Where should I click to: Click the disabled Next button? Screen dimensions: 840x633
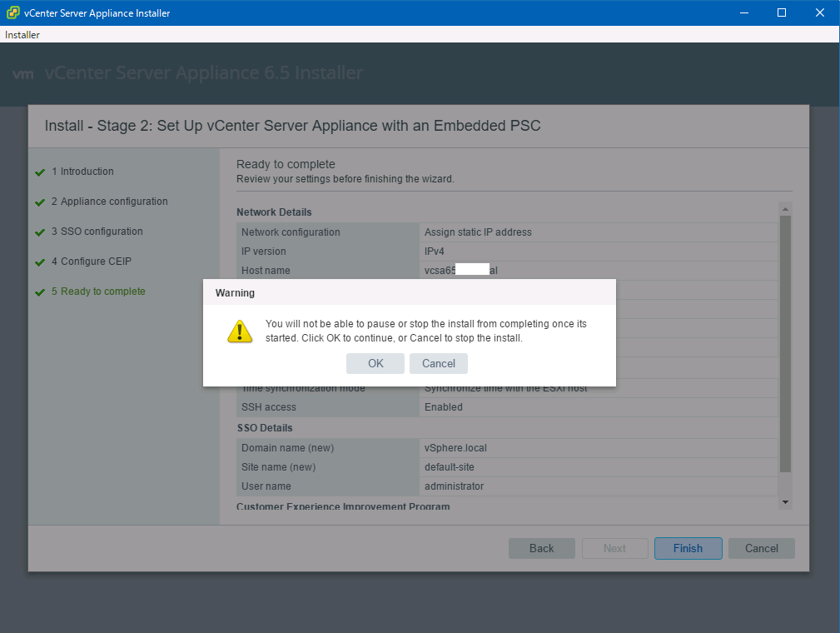(614, 548)
